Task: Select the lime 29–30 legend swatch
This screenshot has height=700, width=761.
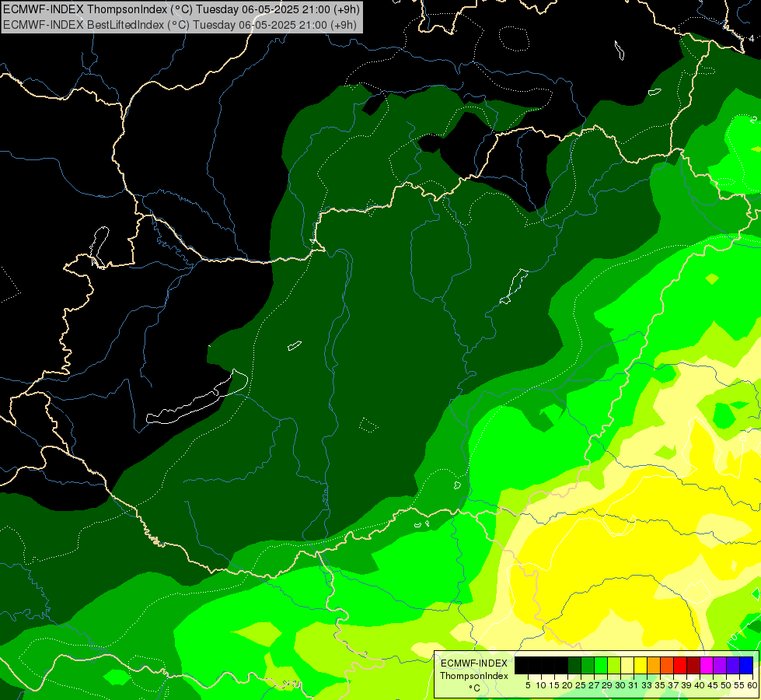Action: click(x=614, y=666)
